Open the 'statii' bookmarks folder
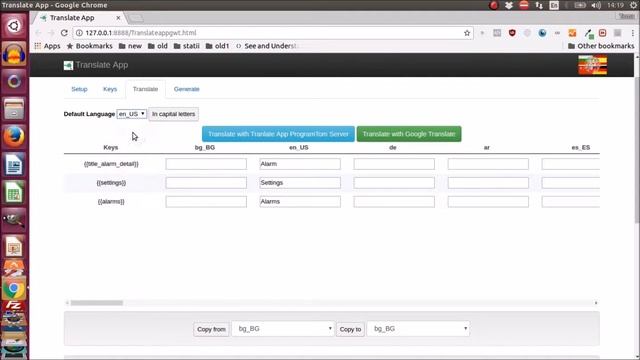This screenshot has width=640, height=360. (x=187, y=46)
